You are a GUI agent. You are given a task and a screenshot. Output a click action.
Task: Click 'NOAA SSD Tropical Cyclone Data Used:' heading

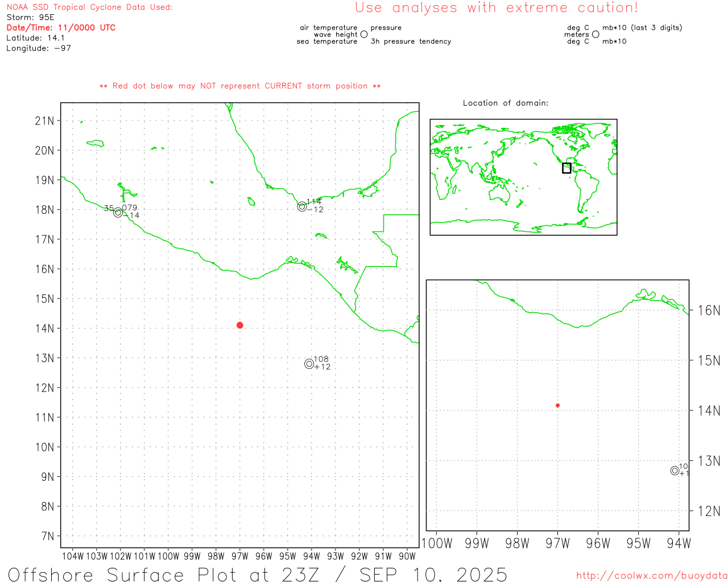tap(89, 7)
